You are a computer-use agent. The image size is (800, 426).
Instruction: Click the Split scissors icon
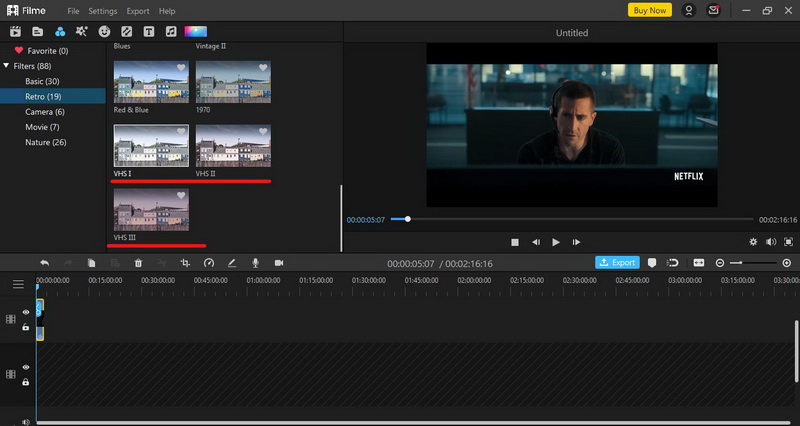pyautogui.click(x=162, y=263)
